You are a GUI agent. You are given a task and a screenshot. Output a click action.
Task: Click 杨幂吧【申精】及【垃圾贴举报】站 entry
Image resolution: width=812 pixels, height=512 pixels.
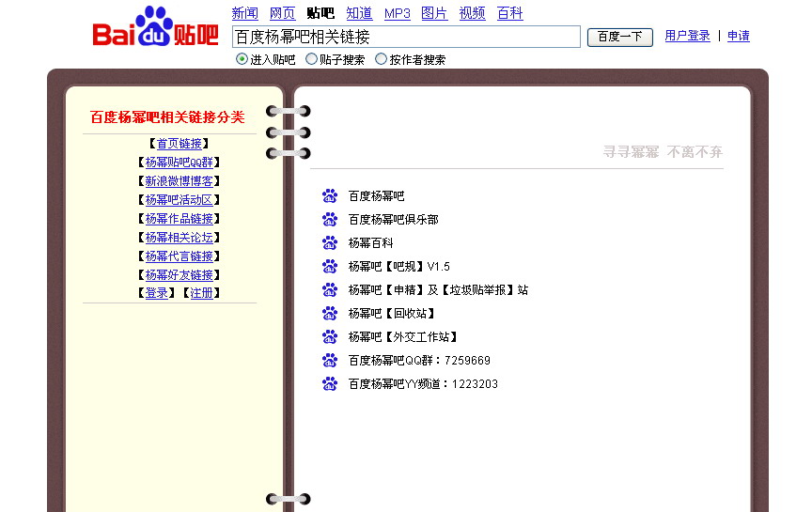pyautogui.click(x=439, y=290)
